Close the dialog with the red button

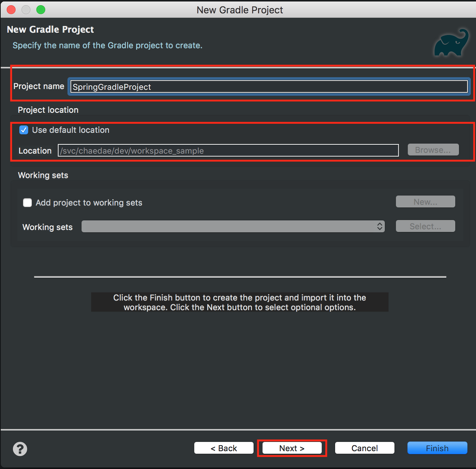pos(11,10)
